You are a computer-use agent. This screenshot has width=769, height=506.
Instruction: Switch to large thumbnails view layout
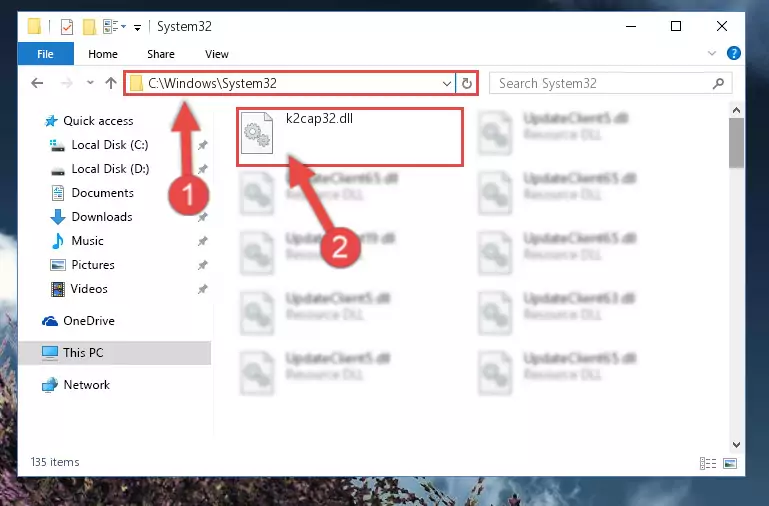pos(730,463)
